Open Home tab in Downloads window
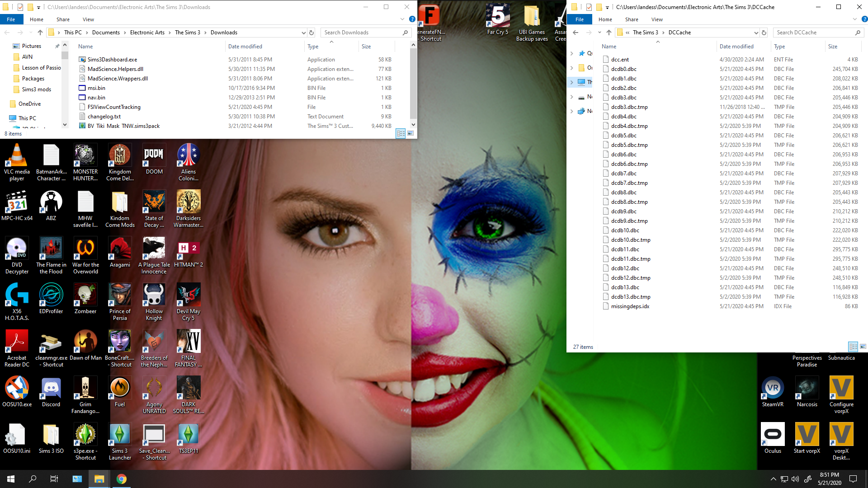Viewport: 868px width, 488px height. pos(37,19)
